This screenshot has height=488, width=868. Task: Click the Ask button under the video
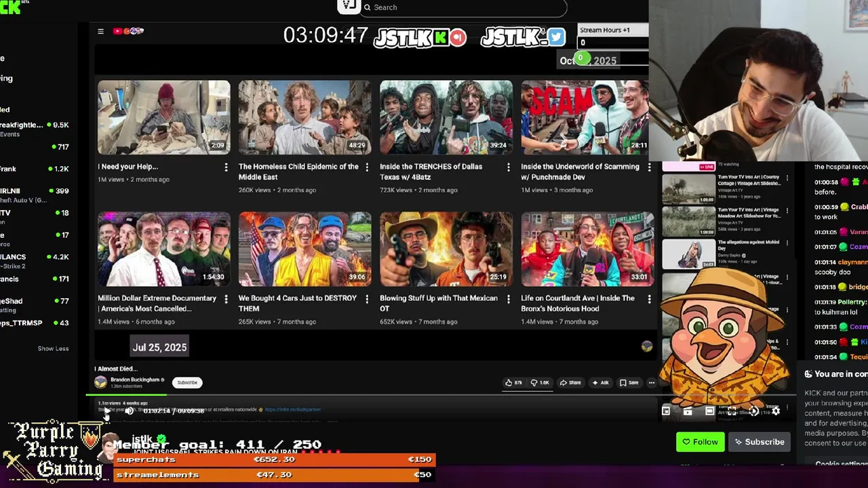[600, 382]
